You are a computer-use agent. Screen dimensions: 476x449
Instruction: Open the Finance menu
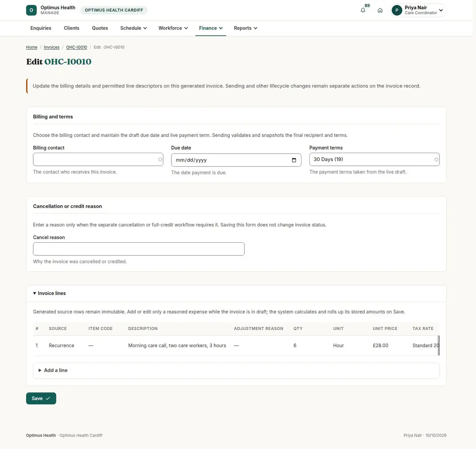pos(211,28)
